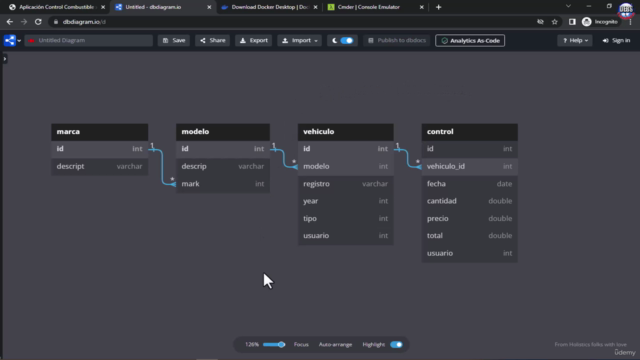The width and height of the screenshot is (640, 360).
Task: Switch to Download Docker Desktop tab
Action: [x=269, y=7]
